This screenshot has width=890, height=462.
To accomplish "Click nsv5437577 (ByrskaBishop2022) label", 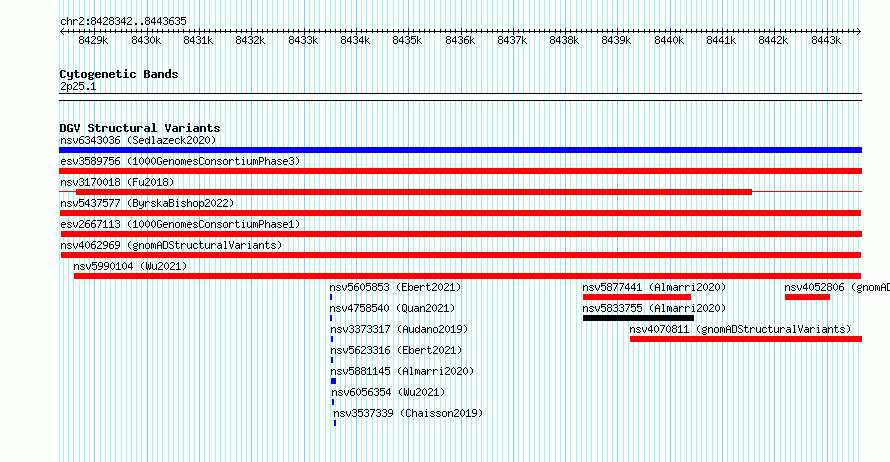I will click(x=147, y=203).
